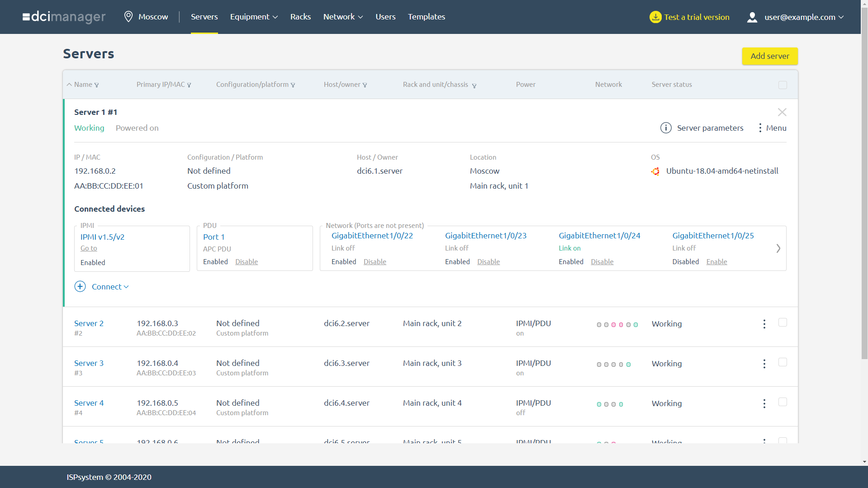Open the user@example.com account dropdown
Screen dimensions: 868x488
pos(800,17)
